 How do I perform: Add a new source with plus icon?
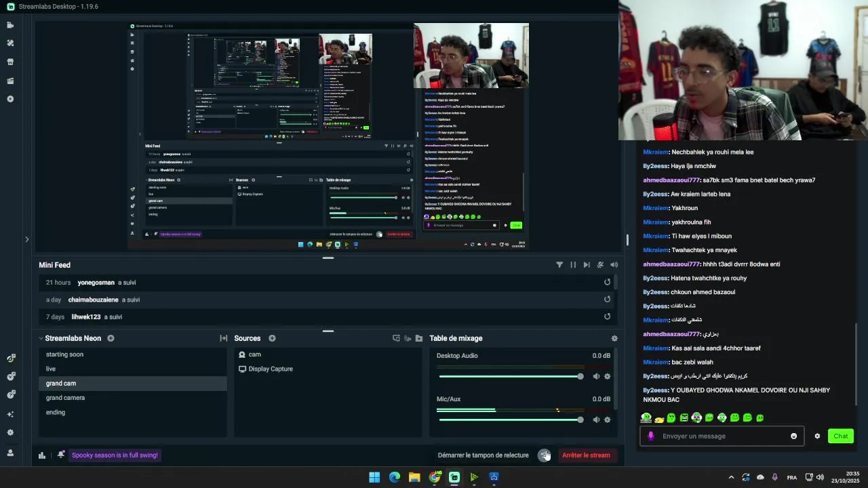pos(272,338)
